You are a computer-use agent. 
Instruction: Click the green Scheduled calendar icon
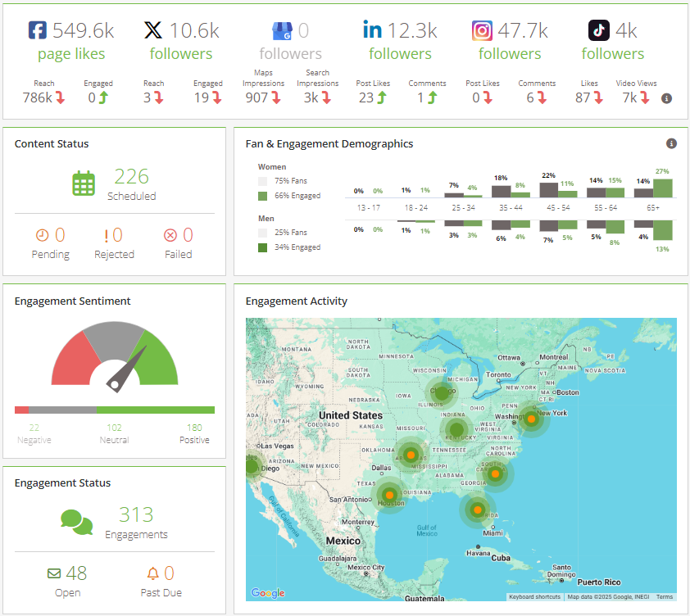point(84,183)
